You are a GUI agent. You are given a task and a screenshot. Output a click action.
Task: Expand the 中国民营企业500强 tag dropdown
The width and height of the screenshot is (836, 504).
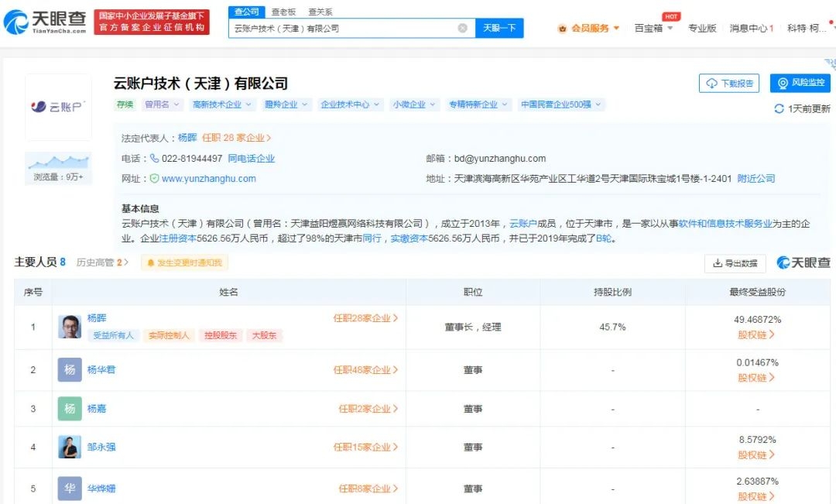click(561, 105)
